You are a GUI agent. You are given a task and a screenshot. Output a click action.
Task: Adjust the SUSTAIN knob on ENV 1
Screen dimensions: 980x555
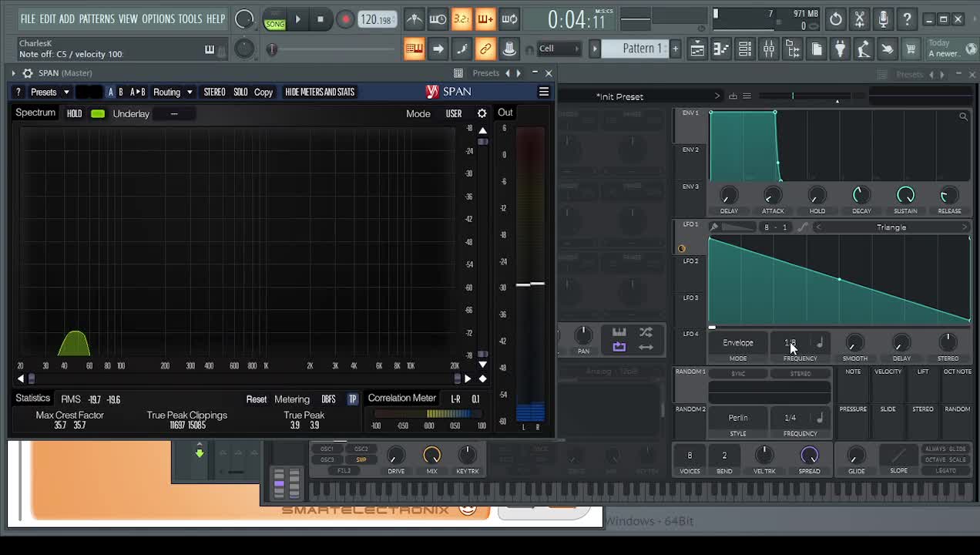905,195
